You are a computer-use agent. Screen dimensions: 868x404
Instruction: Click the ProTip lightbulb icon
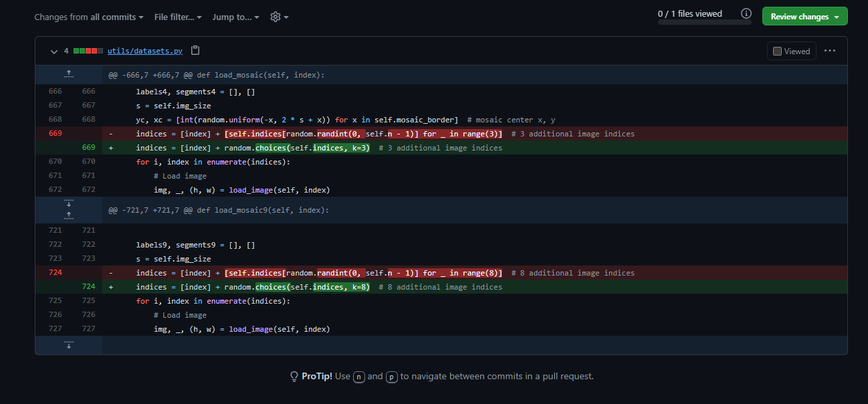click(294, 377)
